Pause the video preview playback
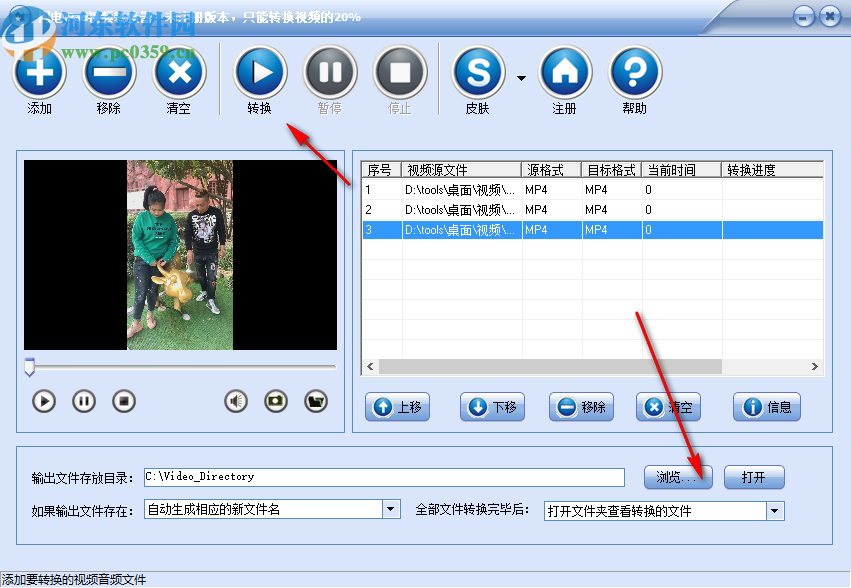 (x=84, y=401)
